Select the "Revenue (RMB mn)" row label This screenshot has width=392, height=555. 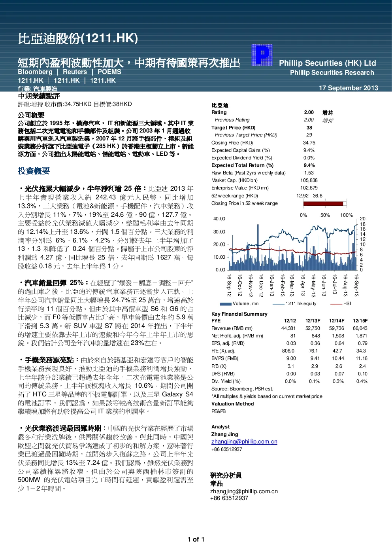pos(232,328)
